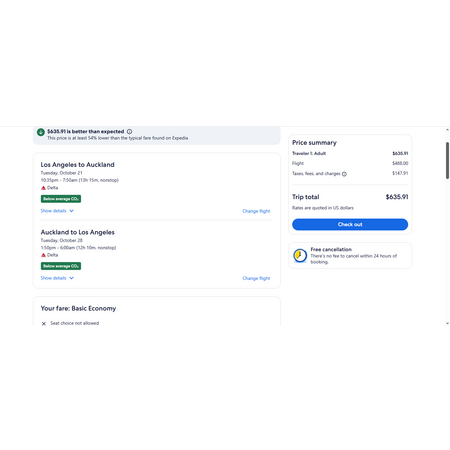450x450 pixels.
Task: Open the info icon next to Taxes, fees, and charges
Action: coord(344,174)
